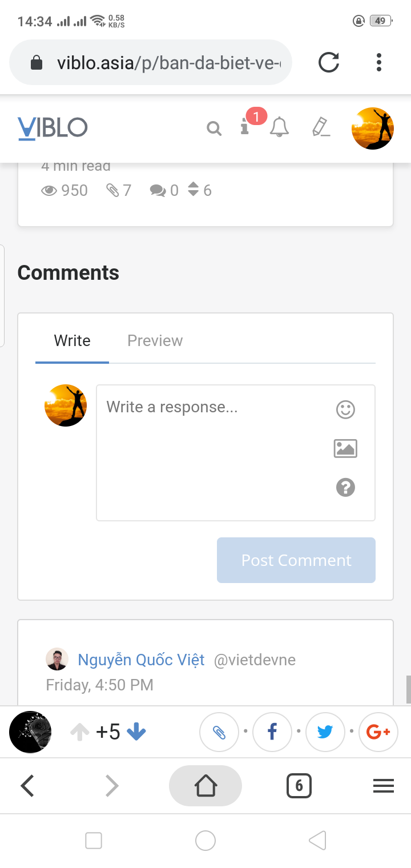This screenshot has height=868, width=411.
Task: Insert an emoji into the comment box
Action: pos(345,409)
